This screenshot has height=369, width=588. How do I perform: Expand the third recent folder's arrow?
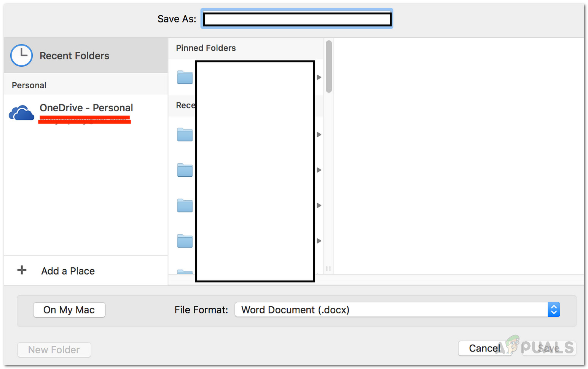pyautogui.click(x=319, y=205)
